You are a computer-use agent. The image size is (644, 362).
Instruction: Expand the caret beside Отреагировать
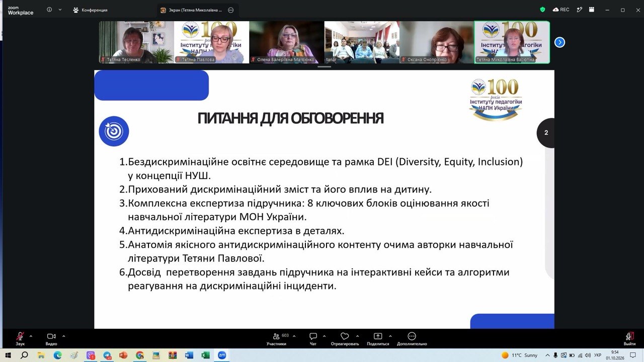pyautogui.click(x=357, y=336)
